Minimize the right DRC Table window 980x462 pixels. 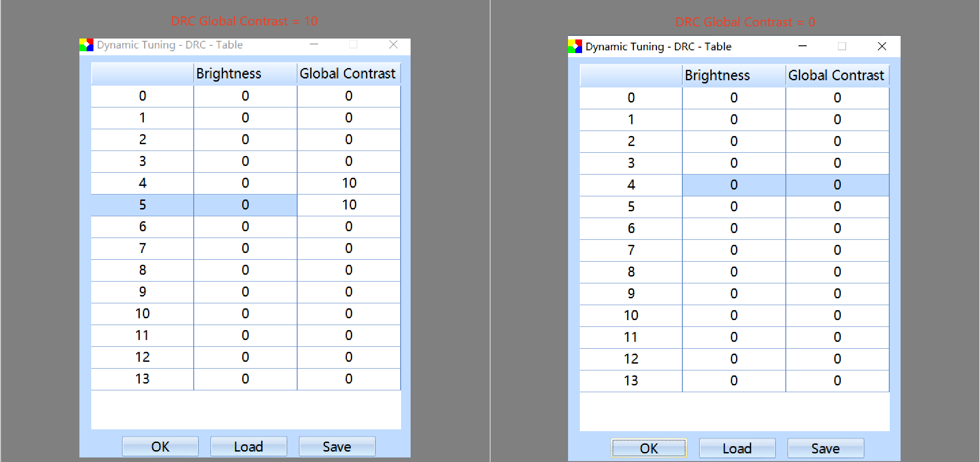point(803,46)
